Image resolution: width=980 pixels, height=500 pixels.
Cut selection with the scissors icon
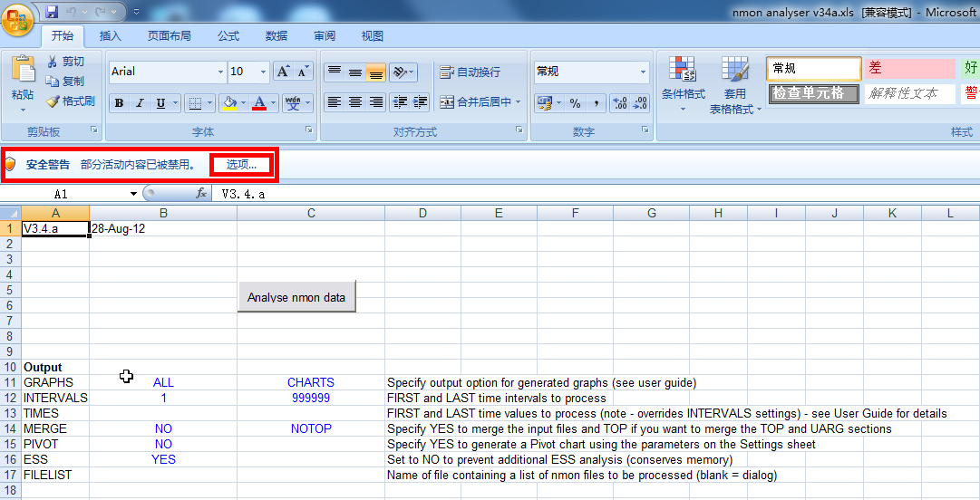53,62
